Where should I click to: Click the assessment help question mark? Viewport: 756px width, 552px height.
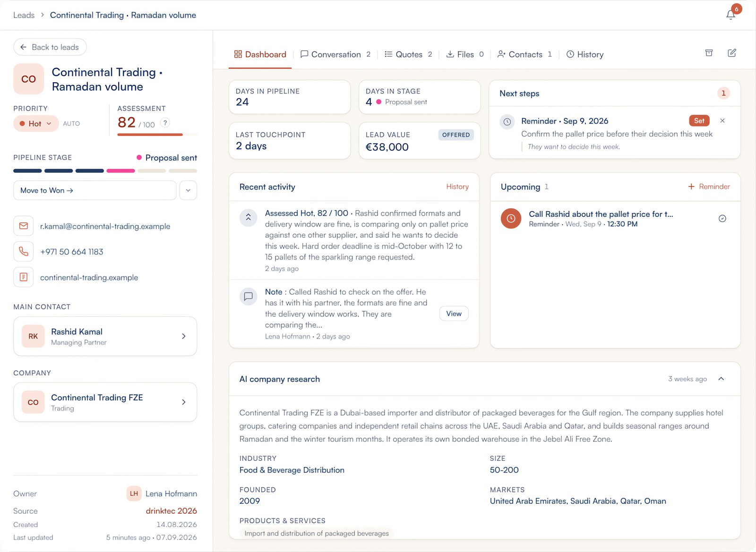pos(165,123)
